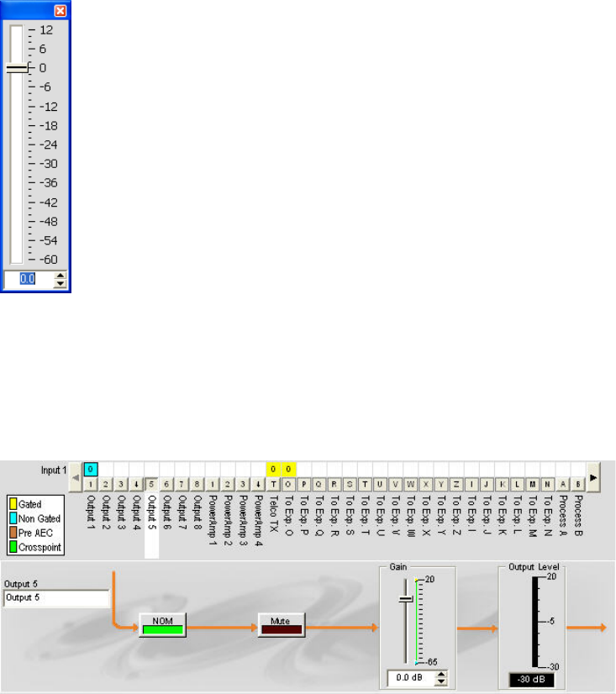This screenshot has width=616, height=694.
Task: Select the To Exp. K column button
Action: click(x=502, y=484)
